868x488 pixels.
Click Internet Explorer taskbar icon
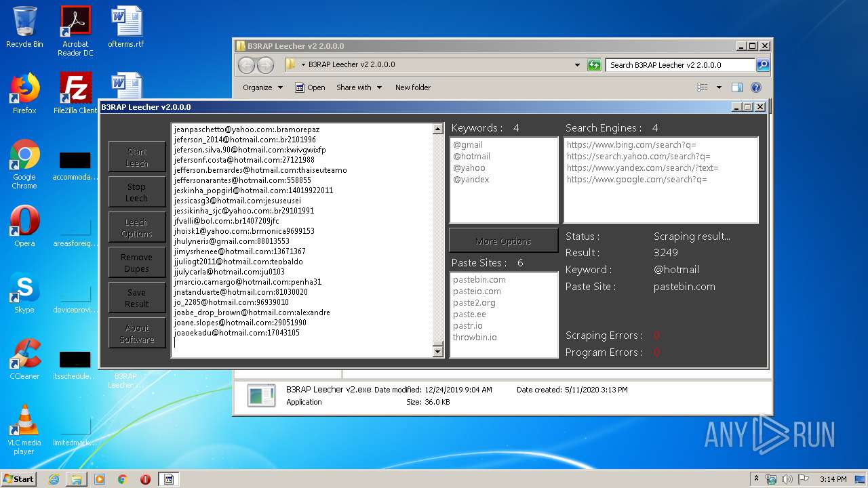coord(54,479)
